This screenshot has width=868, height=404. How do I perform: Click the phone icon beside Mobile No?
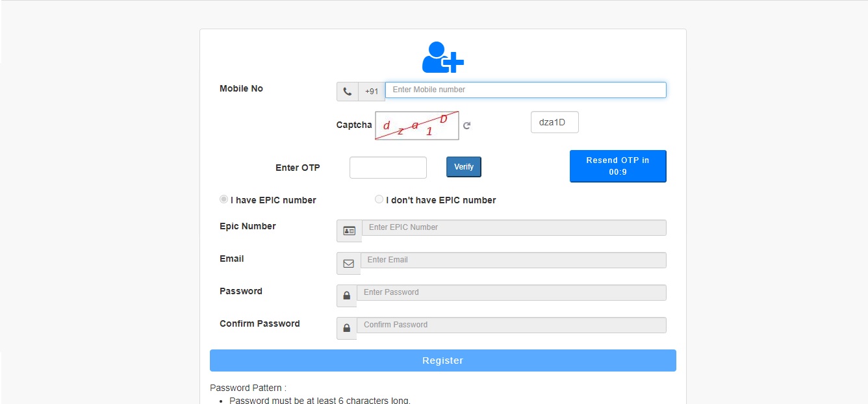[348, 92]
